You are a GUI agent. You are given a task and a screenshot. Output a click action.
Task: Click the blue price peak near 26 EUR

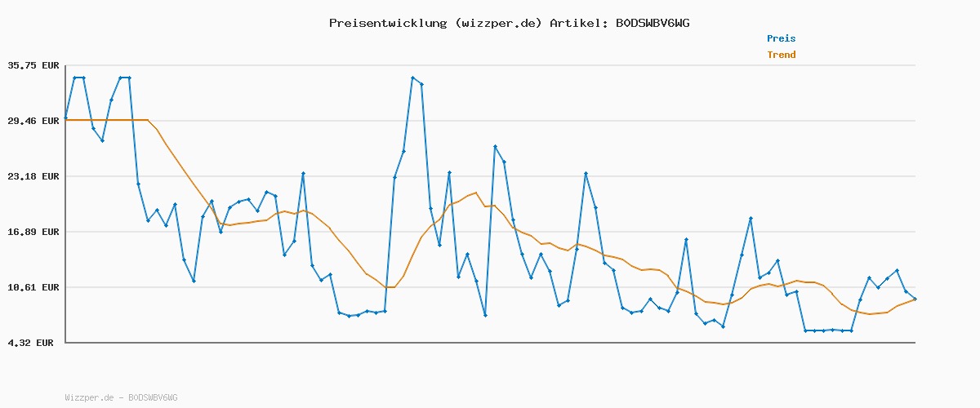pyautogui.click(x=495, y=146)
